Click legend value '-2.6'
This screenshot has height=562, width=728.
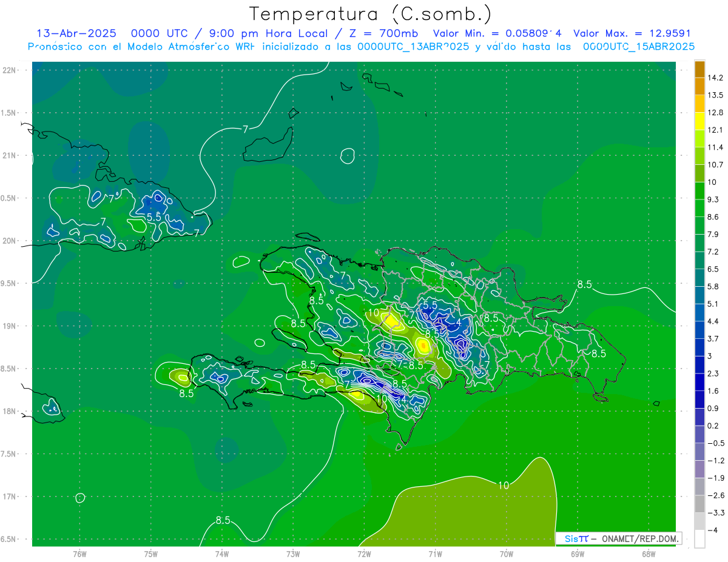[x=716, y=495]
